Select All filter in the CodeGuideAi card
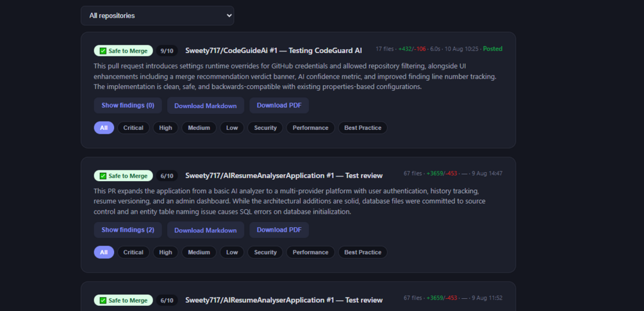Image resolution: width=644 pixels, height=311 pixels. (104, 127)
